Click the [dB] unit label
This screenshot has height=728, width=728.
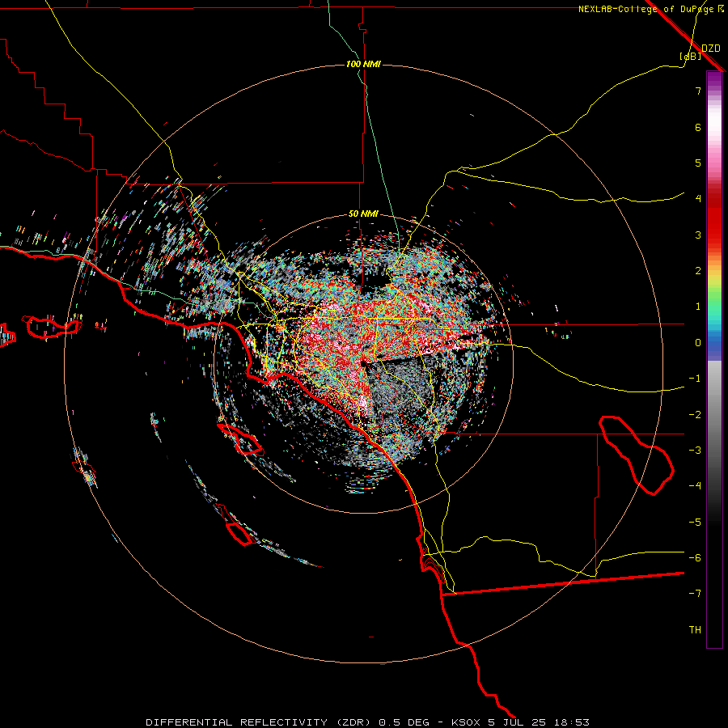691,56
